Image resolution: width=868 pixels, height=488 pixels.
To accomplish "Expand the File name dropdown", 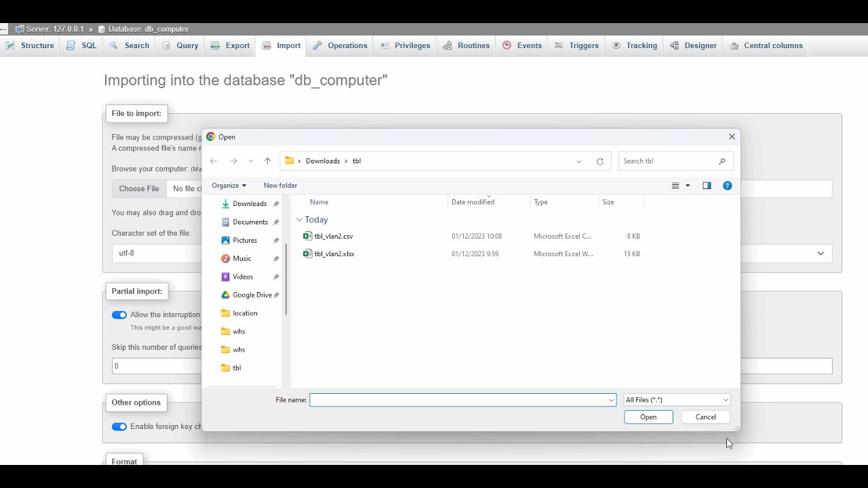I will click(611, 400).
